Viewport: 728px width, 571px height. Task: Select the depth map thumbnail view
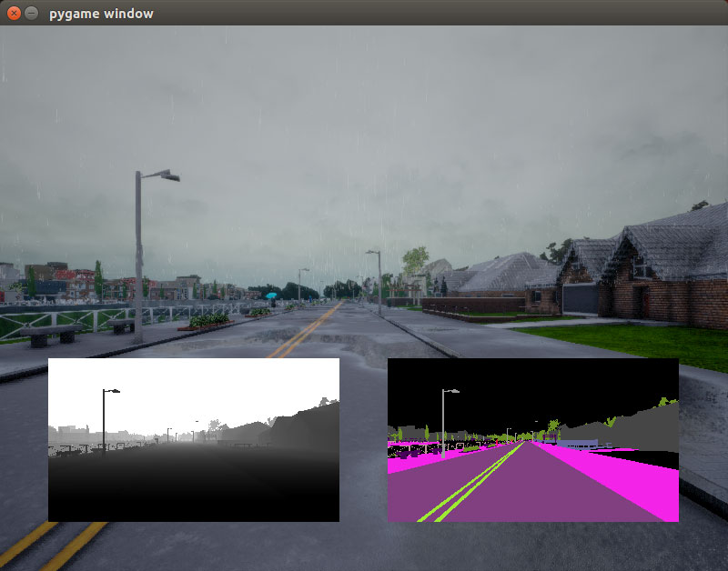point(194,440)
